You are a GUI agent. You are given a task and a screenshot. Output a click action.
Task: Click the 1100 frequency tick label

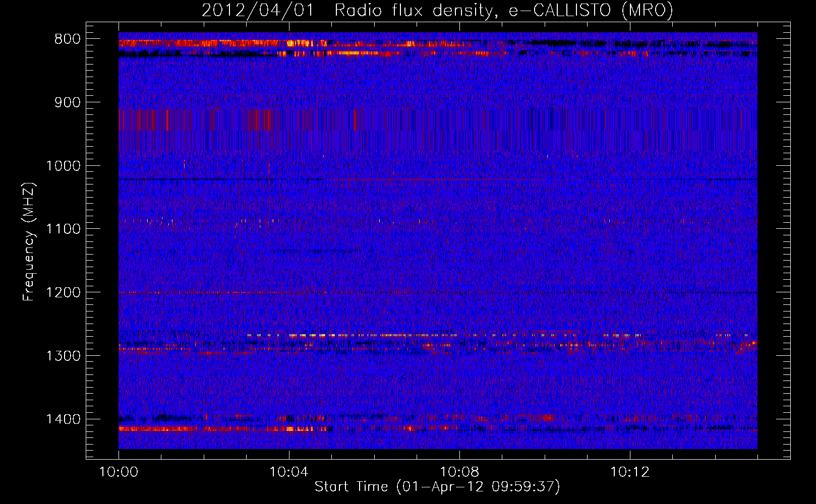coord(63,229)
